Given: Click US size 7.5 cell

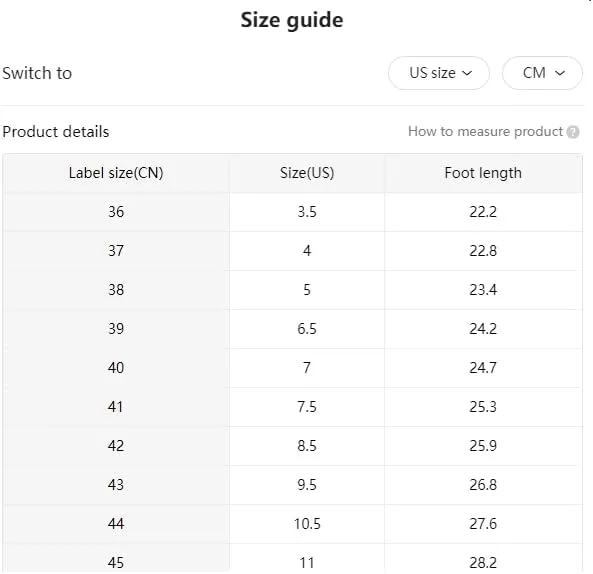Looking at the screenshot, I should pyautogui.click(x=307, y=407).
